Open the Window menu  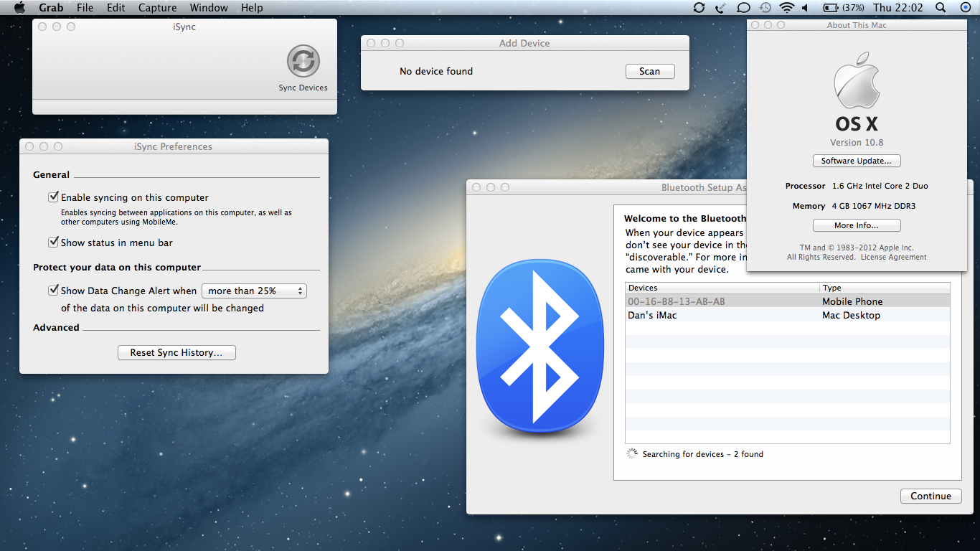(209, 8)
